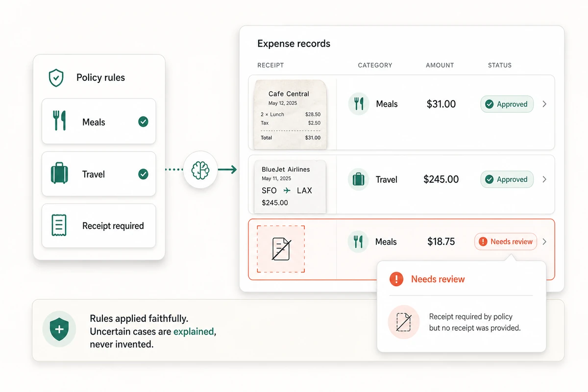Expand the Cafe Central expense row chevron
The height and width of the screenshot is (392, 588).
coord(544,104)
